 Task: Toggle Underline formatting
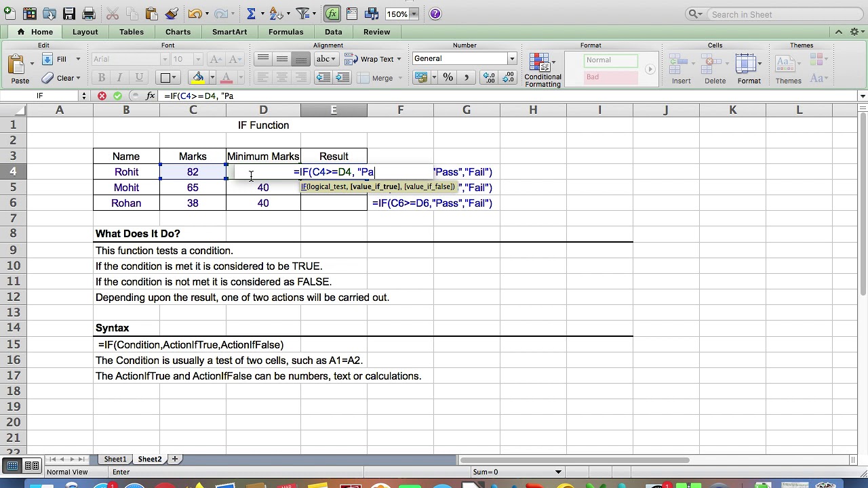click(139, 78)
